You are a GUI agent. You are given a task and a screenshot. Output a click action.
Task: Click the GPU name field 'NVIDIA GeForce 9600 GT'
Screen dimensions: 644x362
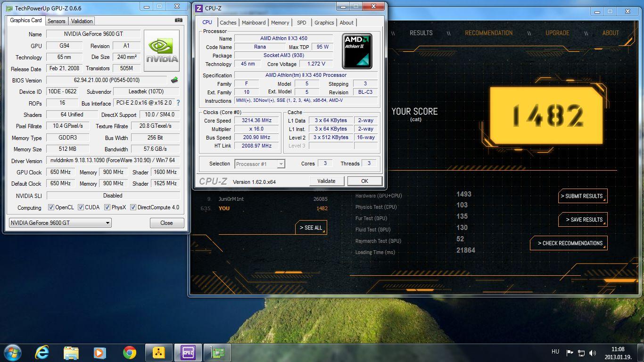pyautogui.click(x=93, y=34)
